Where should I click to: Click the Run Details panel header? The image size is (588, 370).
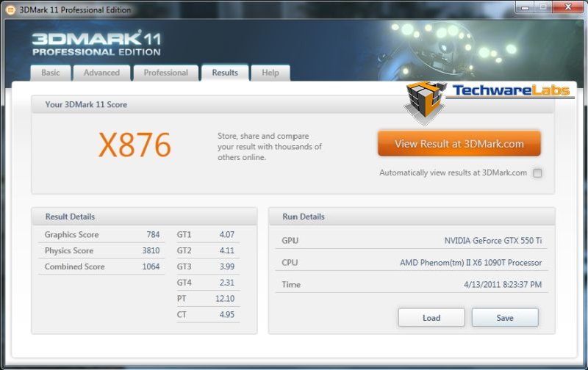pyautogui.click(x=412, y=217)
